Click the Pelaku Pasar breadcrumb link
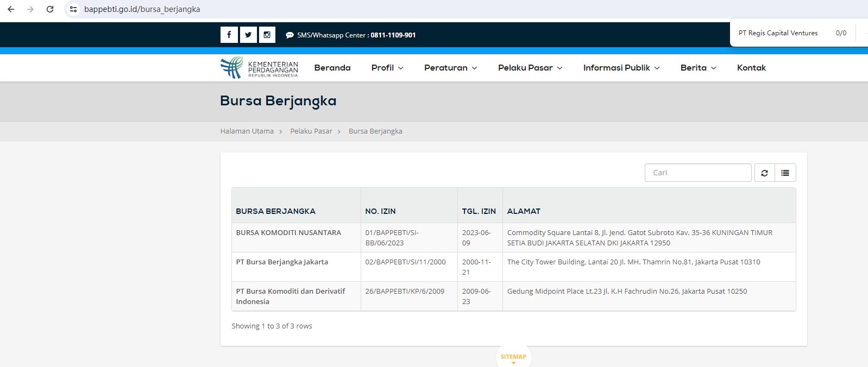 pyautogui.click(x=311, y=131)
